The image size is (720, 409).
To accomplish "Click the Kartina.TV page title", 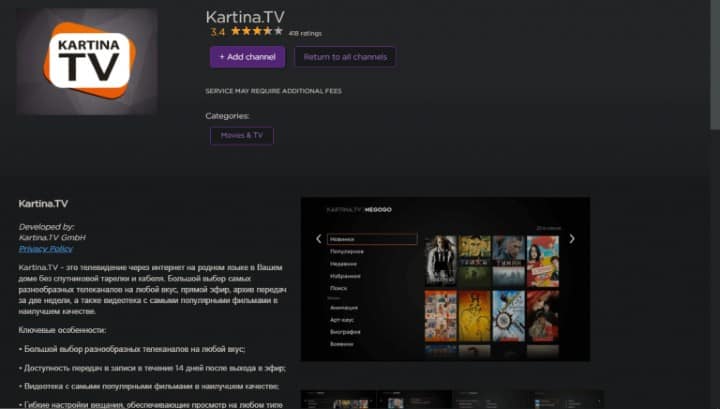I will (245, 17).
